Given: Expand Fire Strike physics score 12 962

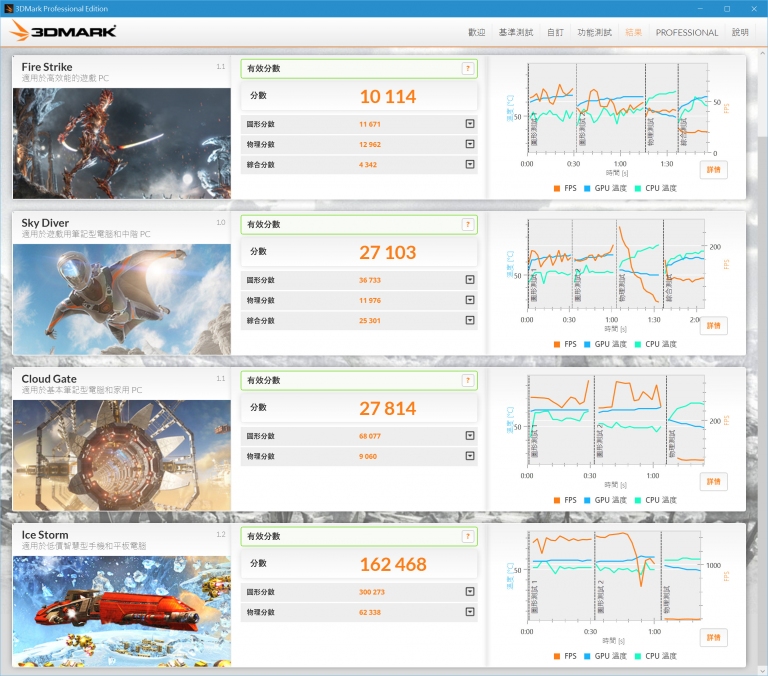Looking at the screenshot, I should click(470, 144).
